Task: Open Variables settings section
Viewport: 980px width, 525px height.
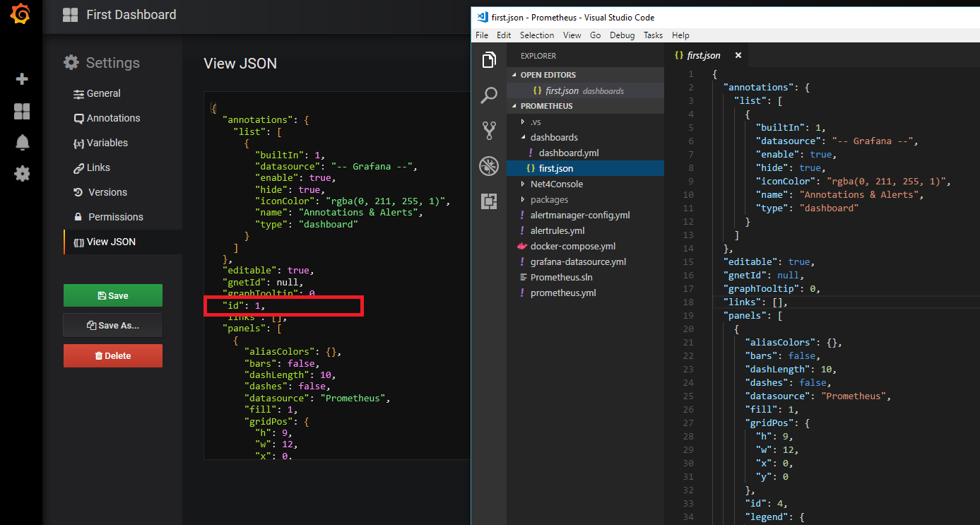Action: [100, 143]
